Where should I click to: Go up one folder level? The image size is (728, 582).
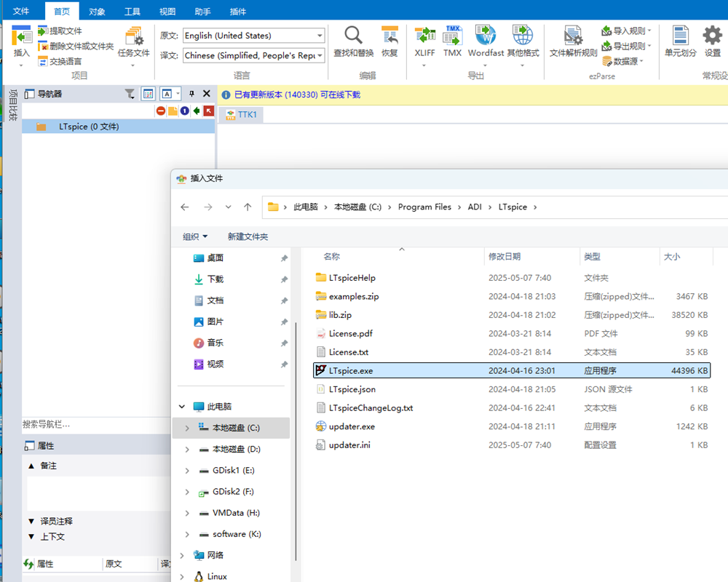[x=248, y=207]
